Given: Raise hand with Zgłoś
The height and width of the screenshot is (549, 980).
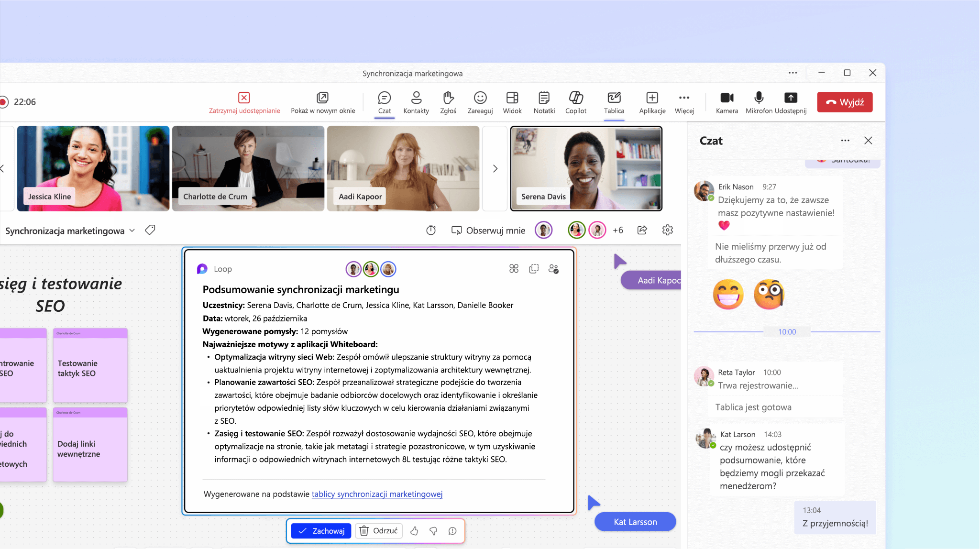Looking at the screenshot, I should coord(448,102).
